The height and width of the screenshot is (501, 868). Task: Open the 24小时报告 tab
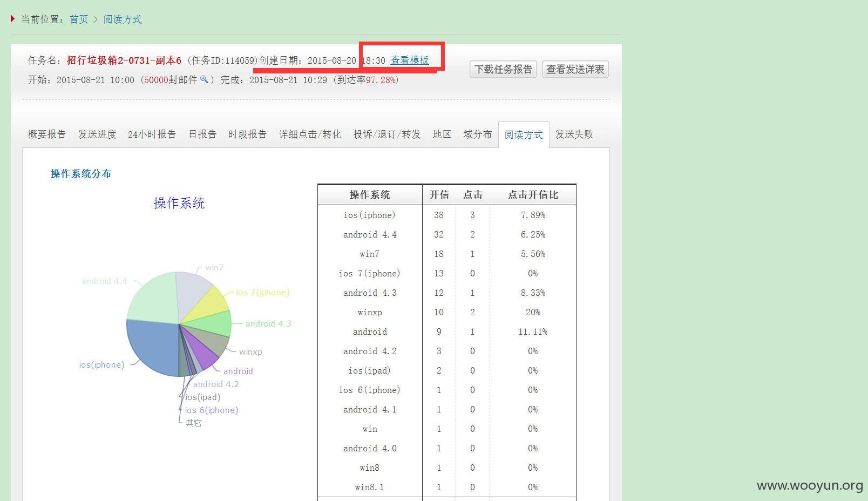(152, 134)
